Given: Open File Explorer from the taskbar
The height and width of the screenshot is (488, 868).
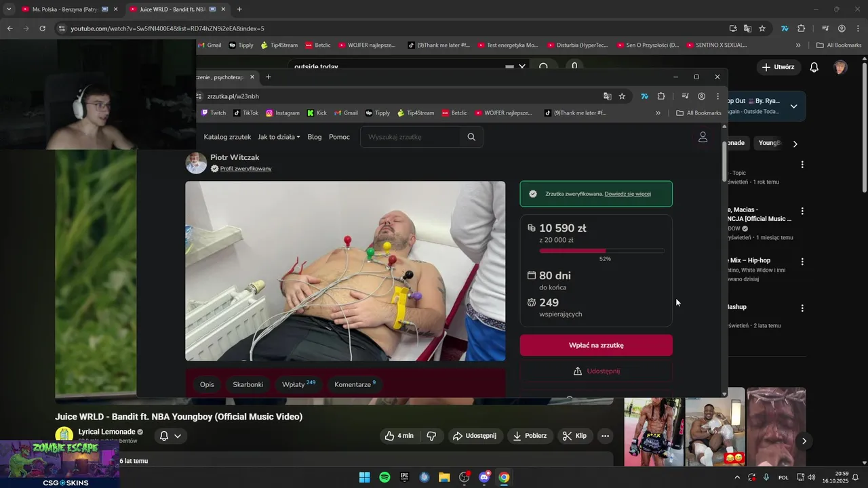Looking at the screenshot, I should [x=444, y=477].
